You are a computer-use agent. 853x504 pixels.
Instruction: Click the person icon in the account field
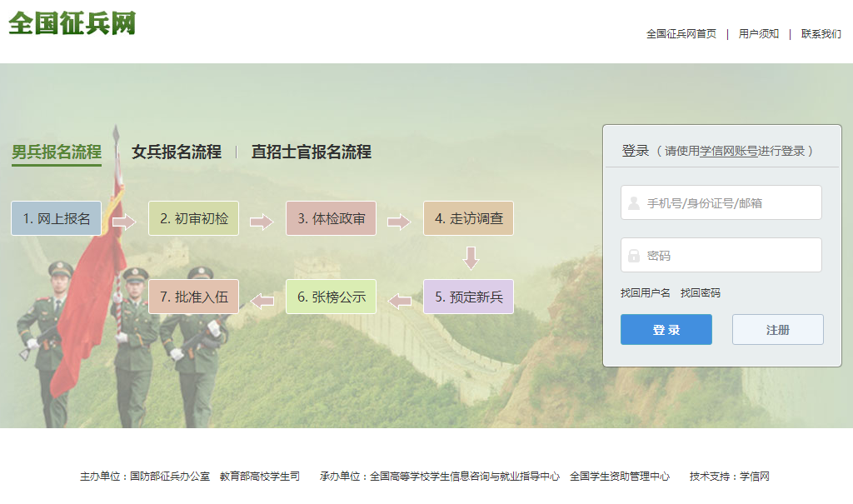click(635, 202)
